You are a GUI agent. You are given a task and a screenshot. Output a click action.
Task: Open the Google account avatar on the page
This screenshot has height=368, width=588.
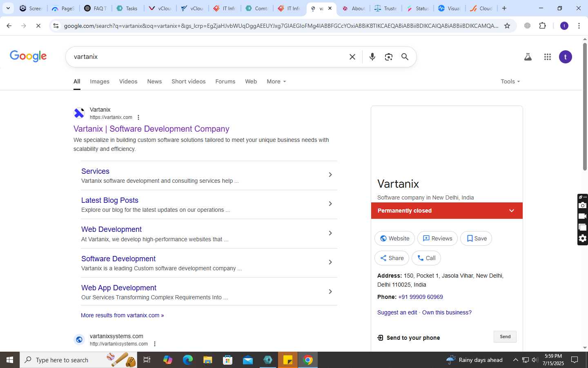click(566, 57)
